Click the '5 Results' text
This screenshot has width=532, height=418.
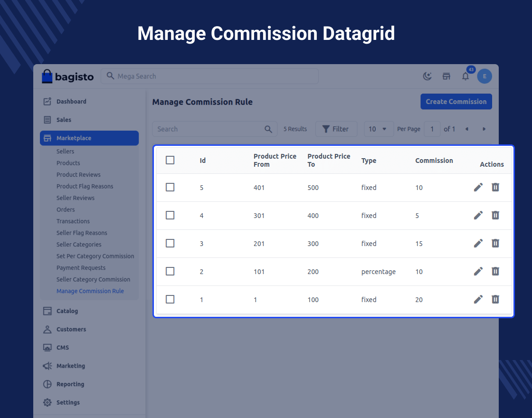point(295,129)
